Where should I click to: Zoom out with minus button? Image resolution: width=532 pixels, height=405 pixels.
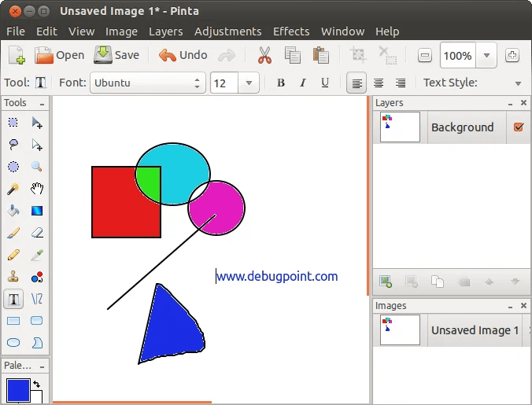pyautogui.click(x=425, y=55)
